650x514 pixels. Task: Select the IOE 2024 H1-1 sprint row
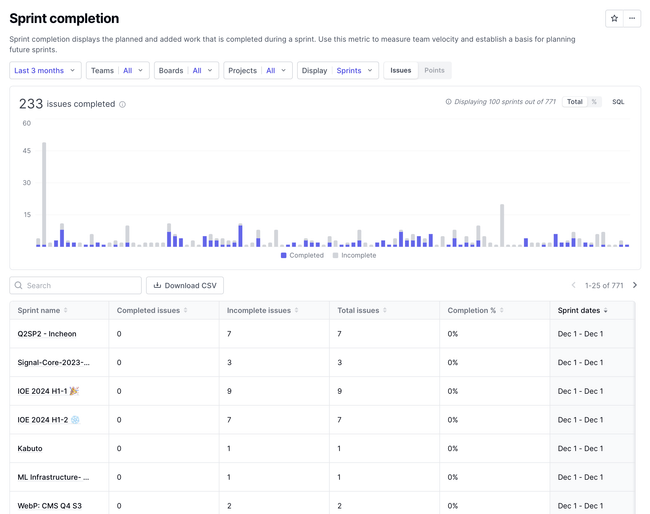(x=322, y=391)
